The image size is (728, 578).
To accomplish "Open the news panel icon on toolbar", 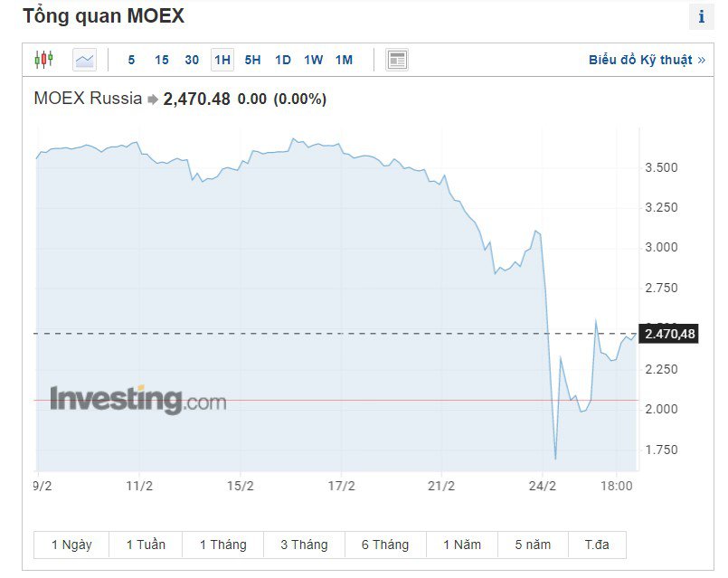I will 395,60.
